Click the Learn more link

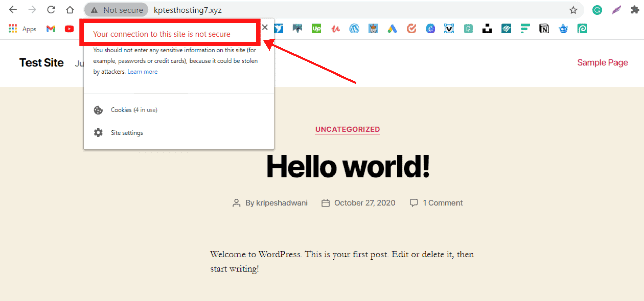pos(143,72)
